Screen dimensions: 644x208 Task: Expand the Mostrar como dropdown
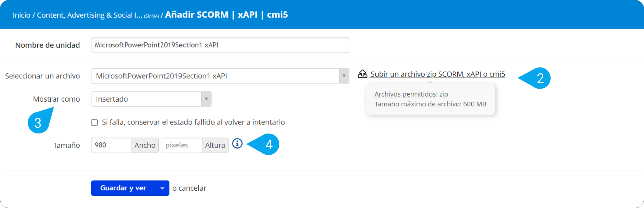(x=151, y=99)
